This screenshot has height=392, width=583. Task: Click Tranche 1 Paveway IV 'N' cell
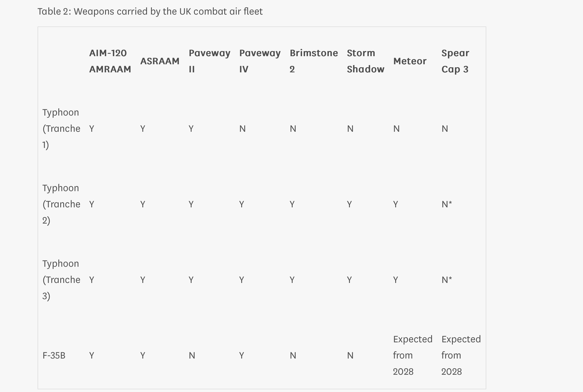point(242,129)
